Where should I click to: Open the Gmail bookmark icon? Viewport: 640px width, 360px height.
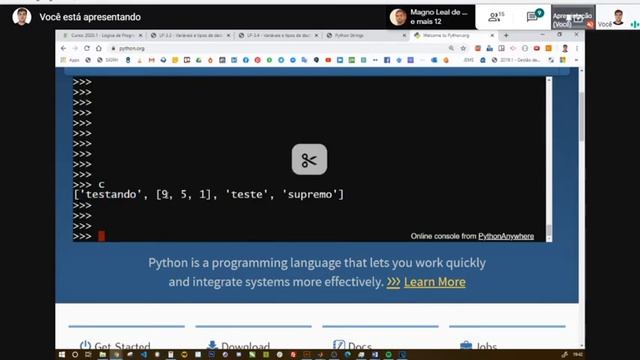point(151,60)
